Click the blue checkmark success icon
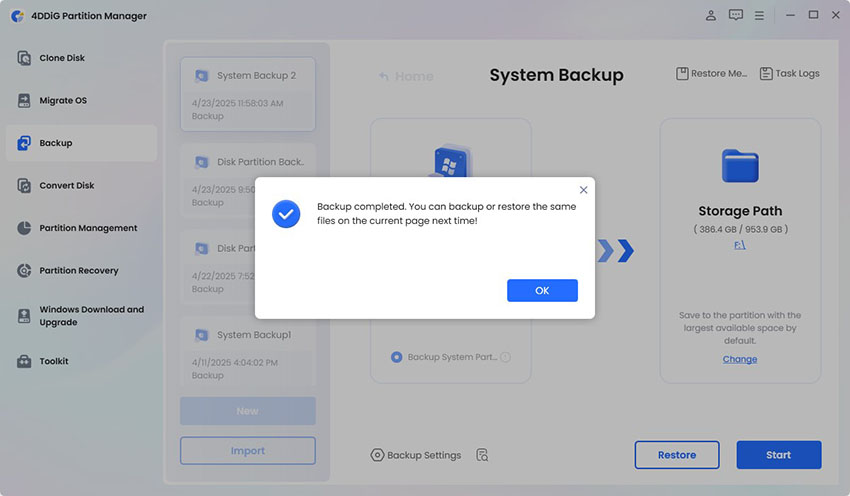The width and height of the screenshot is (850, 496). (286, 214)
